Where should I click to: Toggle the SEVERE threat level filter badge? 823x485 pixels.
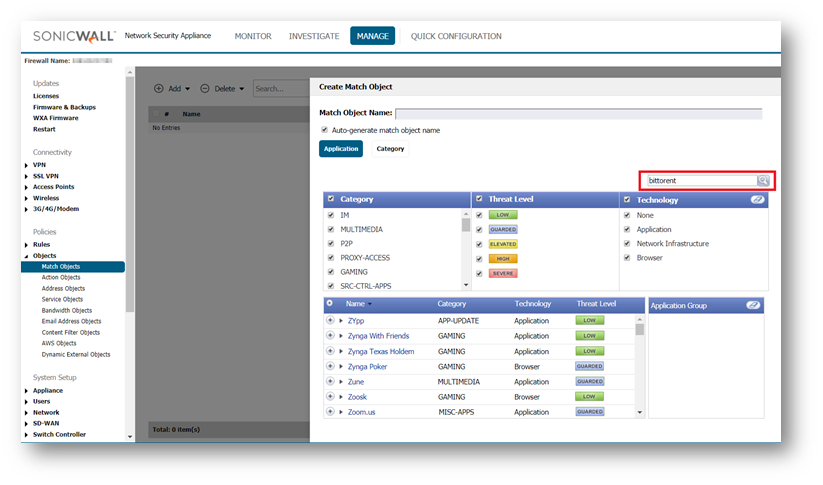tap(502, 273)
